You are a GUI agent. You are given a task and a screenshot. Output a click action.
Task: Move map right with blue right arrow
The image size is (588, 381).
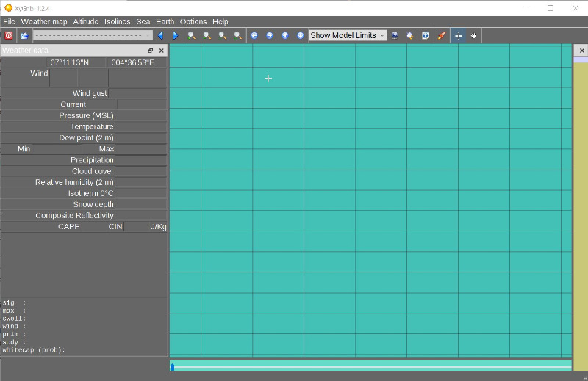[x=270, y=35]
